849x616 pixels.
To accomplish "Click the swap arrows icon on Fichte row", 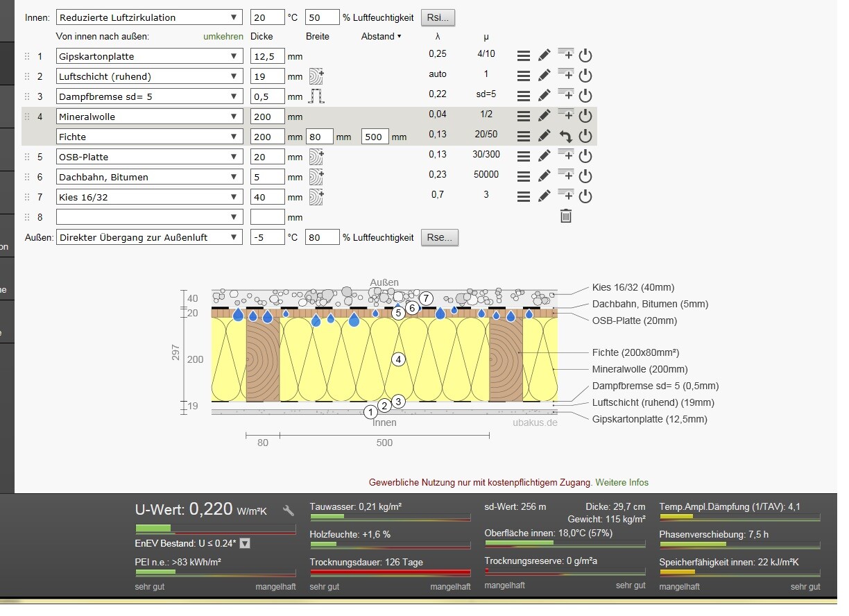I will coord(565,137).
